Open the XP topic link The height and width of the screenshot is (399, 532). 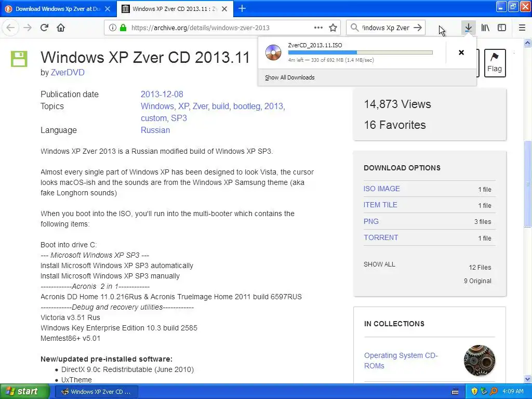coord(184,106)
